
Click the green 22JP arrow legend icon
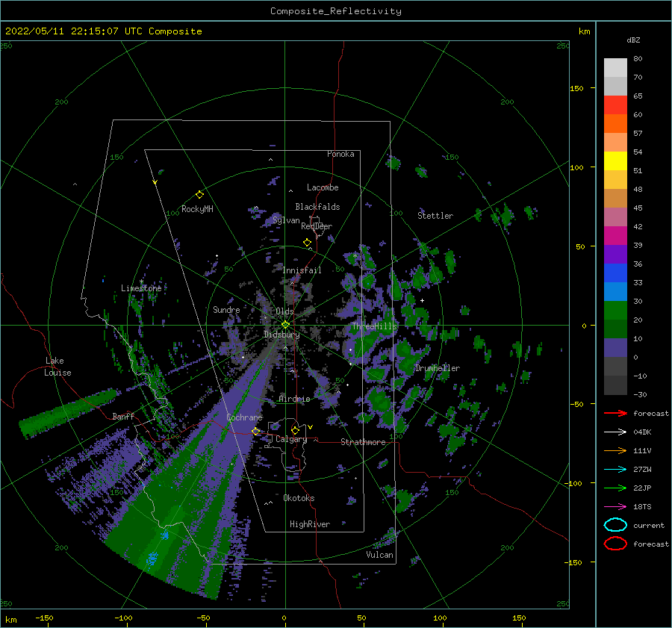pos(615,488)
